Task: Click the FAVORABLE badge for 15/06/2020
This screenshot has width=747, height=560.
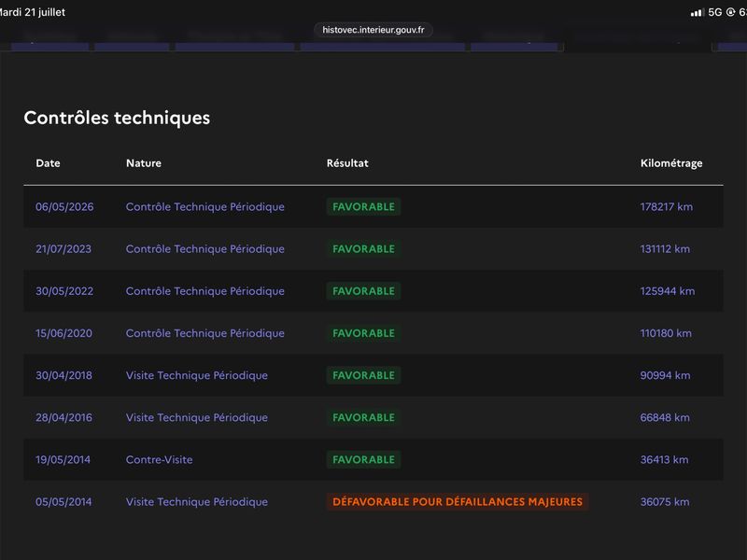Action: click(x=363, y=333)
